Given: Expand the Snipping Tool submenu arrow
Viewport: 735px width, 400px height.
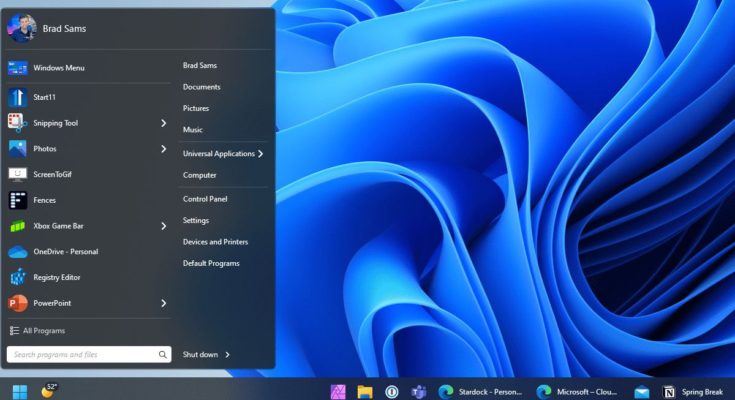Looking at the screenshot, I should 163,123.
